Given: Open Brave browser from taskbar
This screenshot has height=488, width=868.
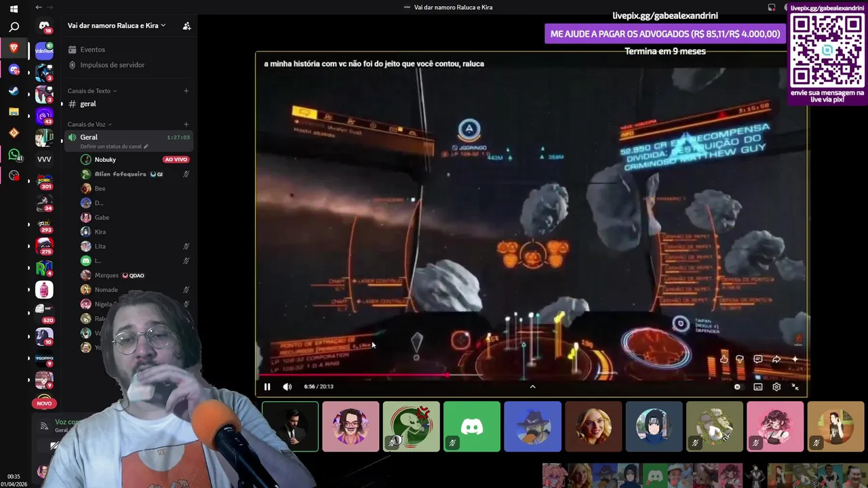Looking at the screenshot, I should pyautogui.click(x=14, y=48).
